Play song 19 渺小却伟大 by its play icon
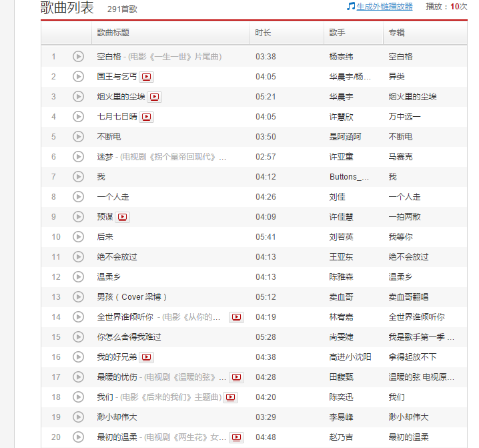The image size is (479, 448). (x=78, y=417)
